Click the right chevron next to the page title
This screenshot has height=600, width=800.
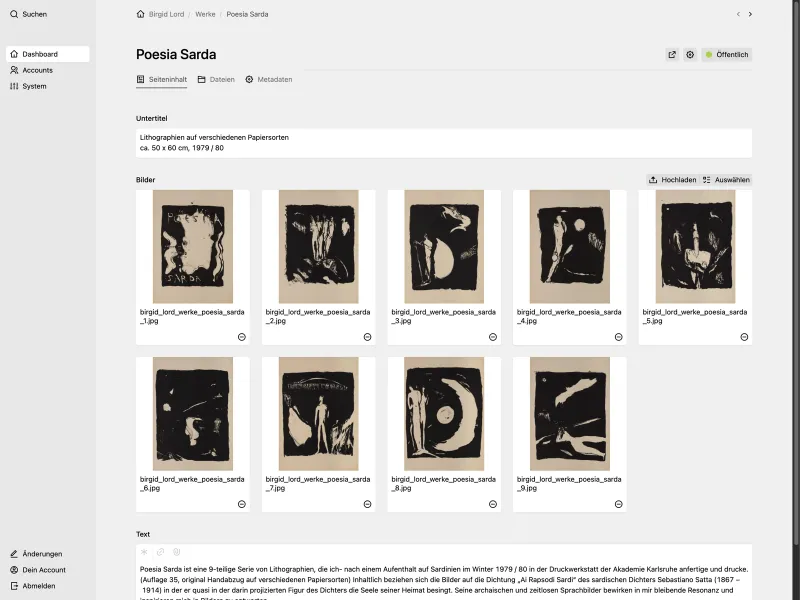click(751, 14)
